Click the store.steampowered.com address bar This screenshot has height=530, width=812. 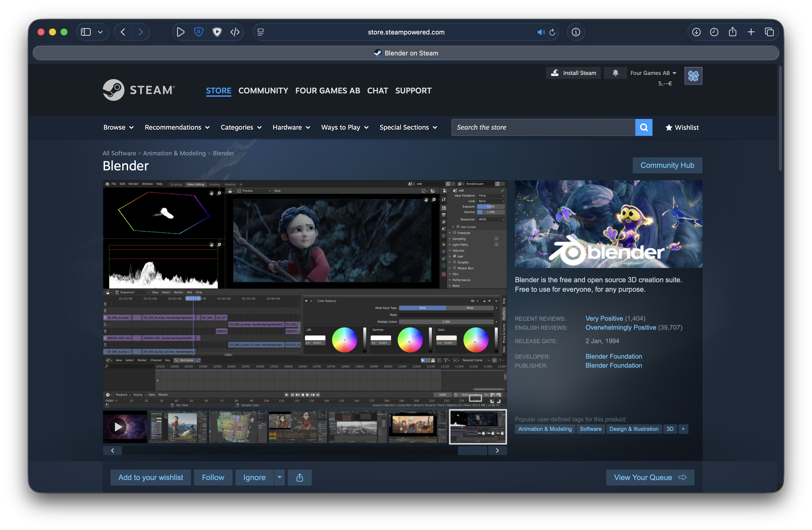pyautogui.click(x=406, y=32)
